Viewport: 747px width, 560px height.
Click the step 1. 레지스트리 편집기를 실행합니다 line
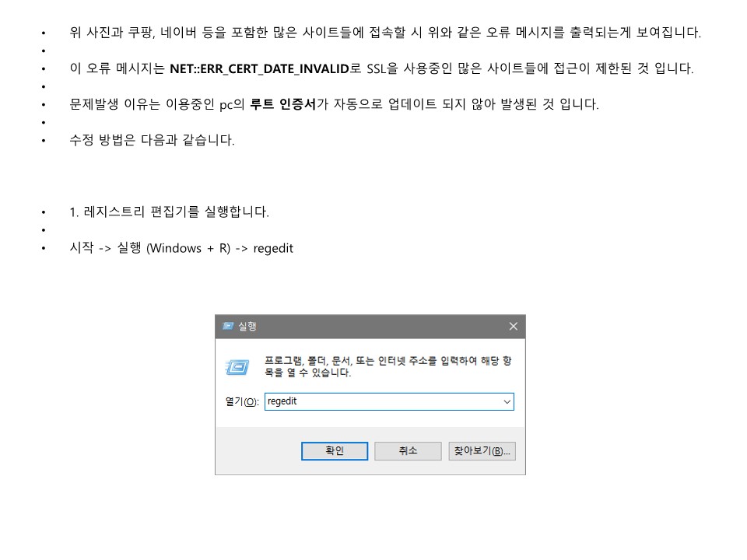(169, 212)
